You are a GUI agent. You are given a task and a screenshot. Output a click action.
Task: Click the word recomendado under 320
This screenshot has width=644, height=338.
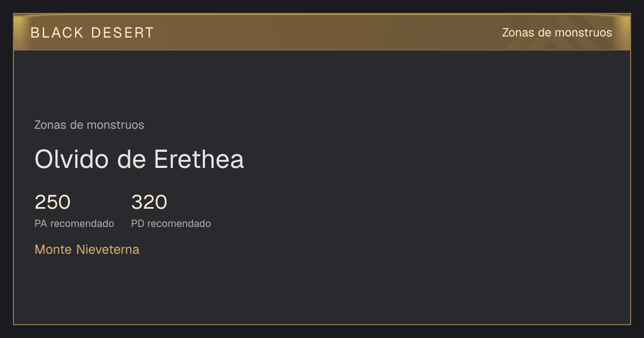click(179, 224)
